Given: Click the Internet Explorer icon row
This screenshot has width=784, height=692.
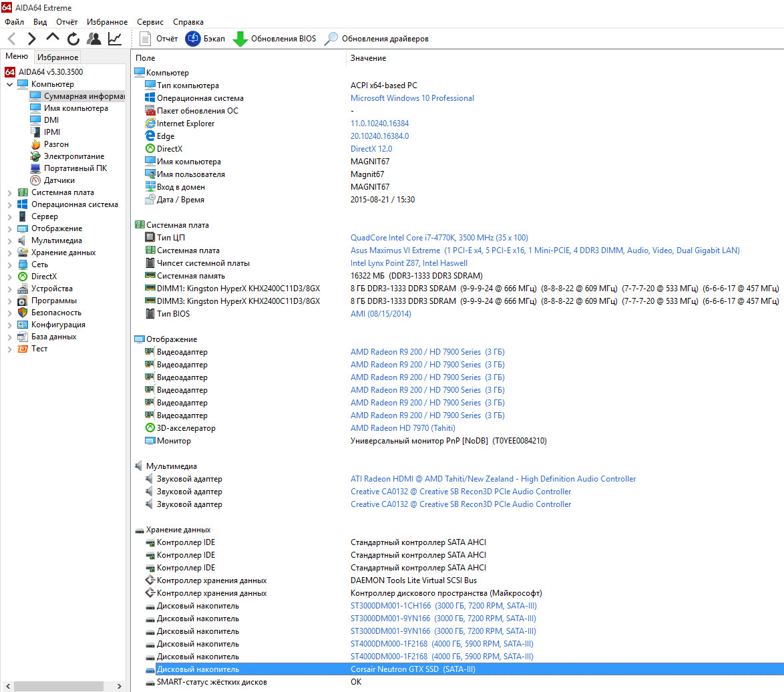Looking at the screenshot, I should (150, 124).
